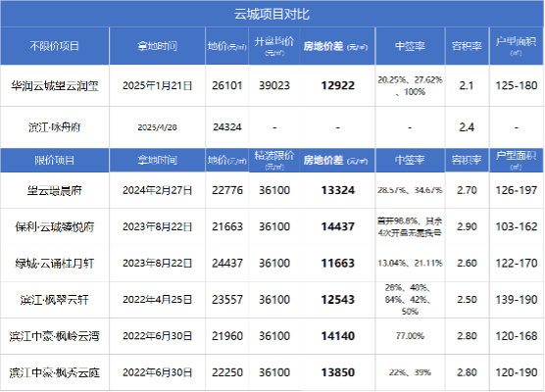
Task: Click 36100 in the 21663 row
Action: point(274,226)
